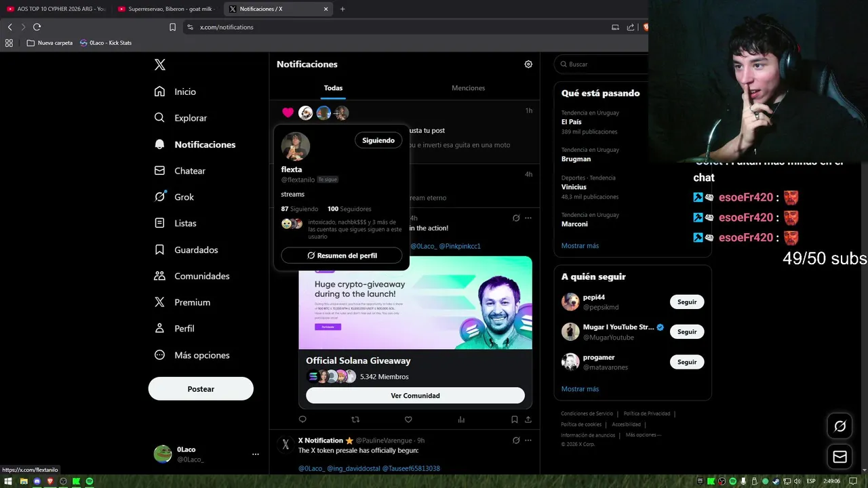The image size is (868, 488).
Task: Click Mostrar más under A quién seguir
Action: (580, 389)
